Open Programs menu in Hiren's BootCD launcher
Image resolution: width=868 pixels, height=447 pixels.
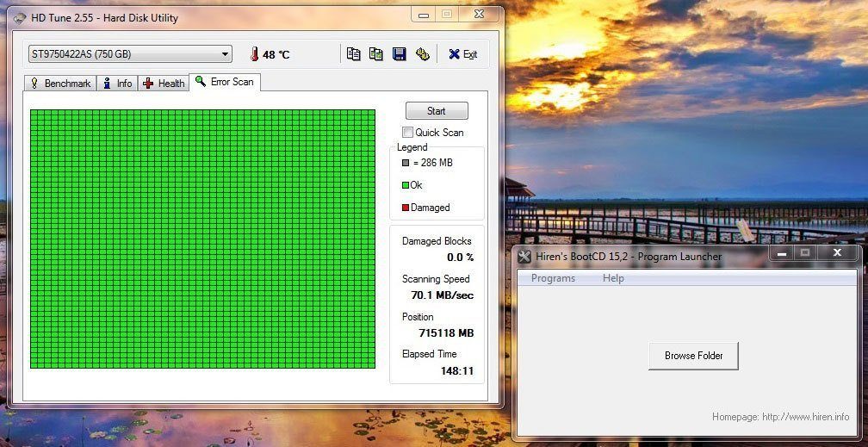tap(553, 278)
